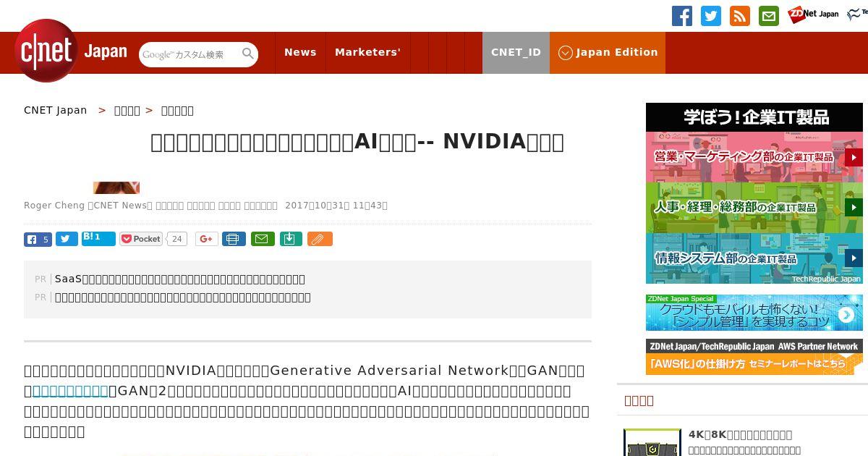The height and width of the screenshot is (456, 868).
Task: Click the Roger Cheng author byline
Action: (x=54, y=206)
